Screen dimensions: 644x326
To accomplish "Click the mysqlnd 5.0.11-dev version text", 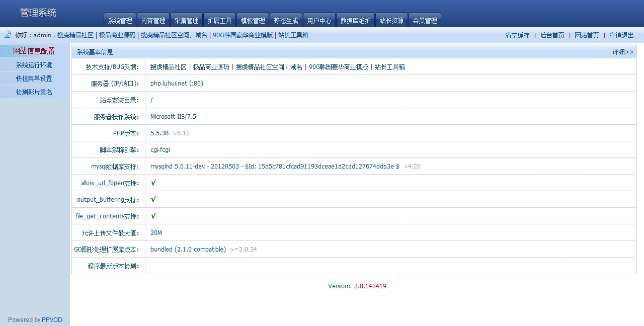I will point(275,167).
